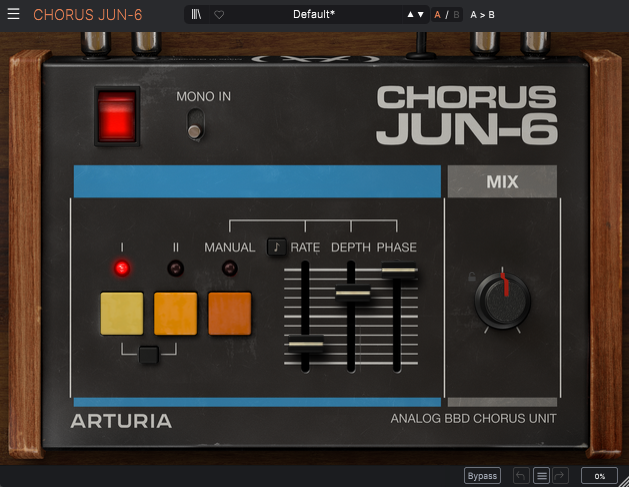Select next preset with down arrow

tap(420, 15)
